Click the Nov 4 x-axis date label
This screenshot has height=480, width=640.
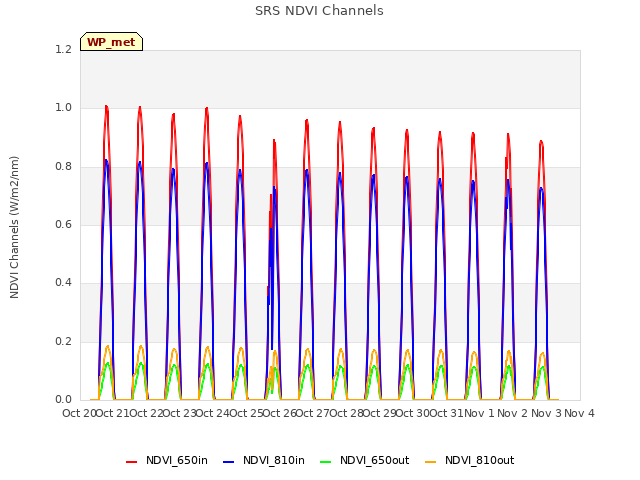coord(579,413)
